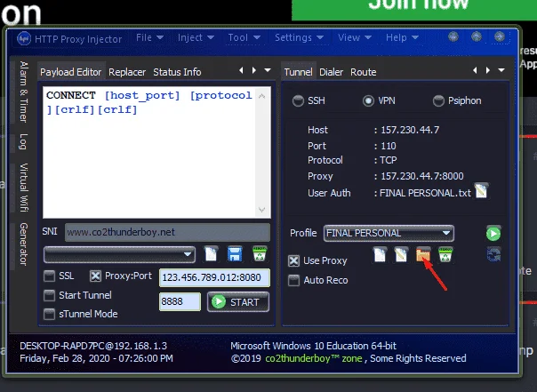Click the SNI input field
Image resolution: width=537 pixels, height=392 pixels.
click(x=167, y=232)
